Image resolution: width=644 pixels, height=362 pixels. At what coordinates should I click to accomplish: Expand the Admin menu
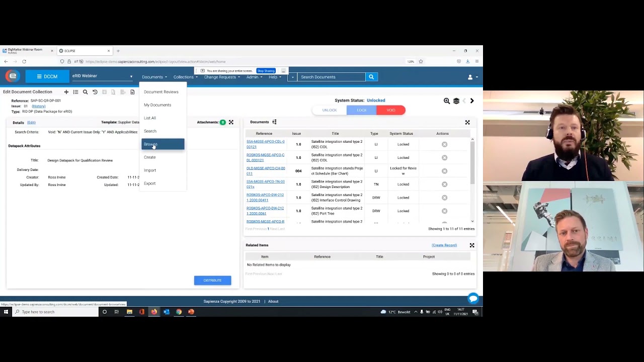(254, 77)
